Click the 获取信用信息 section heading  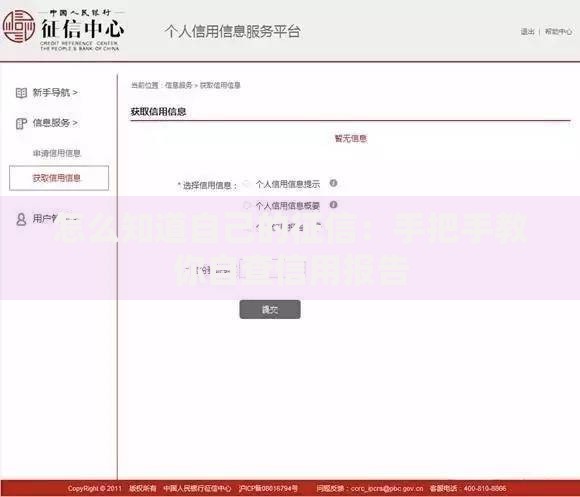point(158,112)
